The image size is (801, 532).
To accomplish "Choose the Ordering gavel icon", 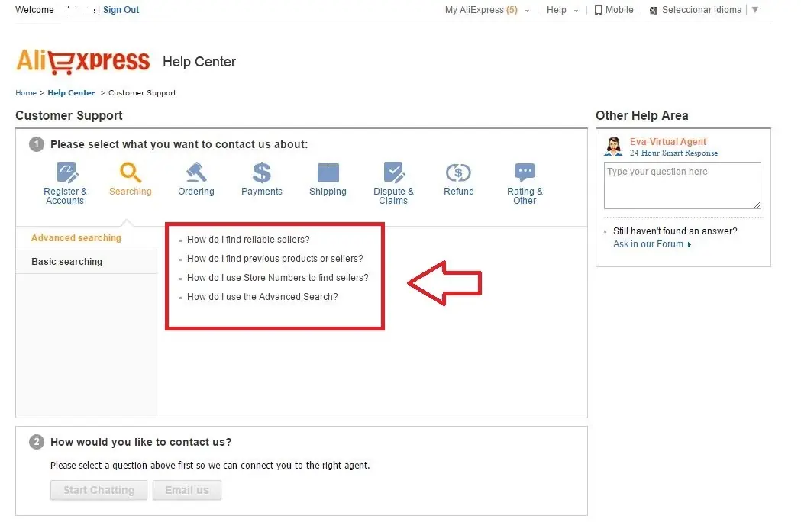I will coord(196,172).
